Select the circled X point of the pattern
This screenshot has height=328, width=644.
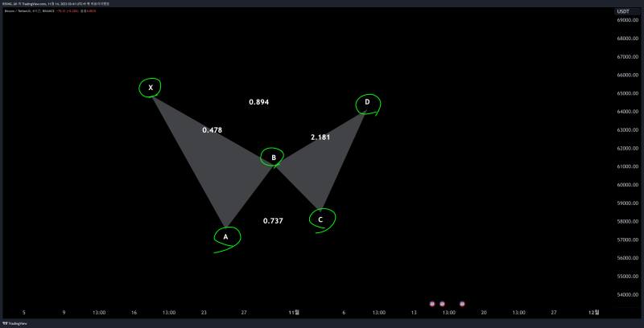(x=150, y=87)
